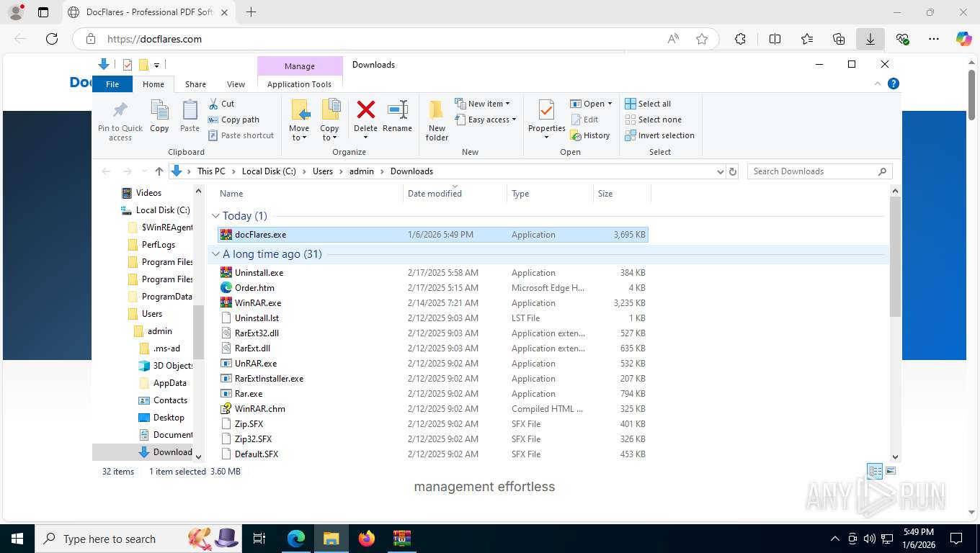
Task: Select Order.htm file
Action: tap(432, 287)
